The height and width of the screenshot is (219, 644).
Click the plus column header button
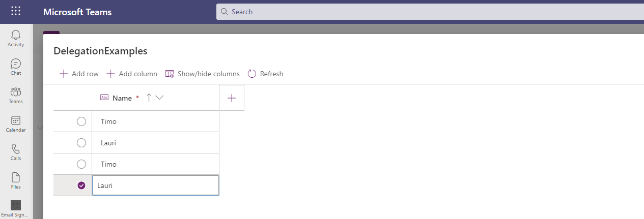[x=232, y=98]
